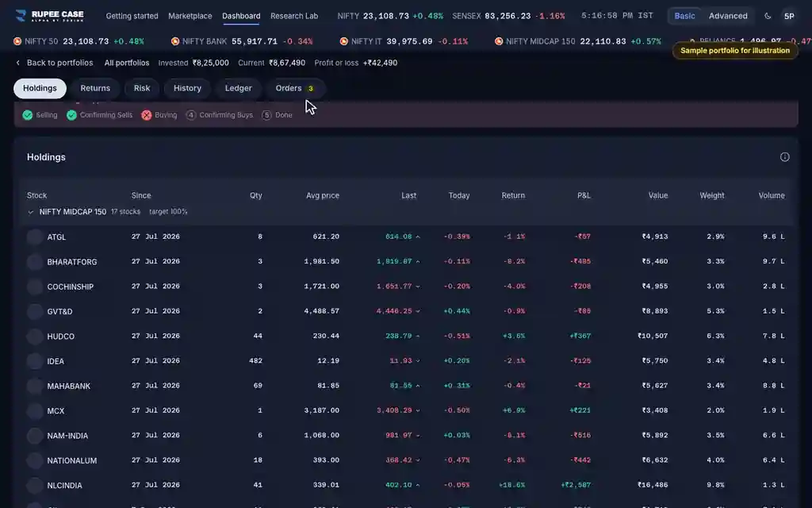Image resolution: width=812 pixels, height=508 pixels.
Task: Click All portfolios link
Action: pyautogui.click(x=127, y=63)
